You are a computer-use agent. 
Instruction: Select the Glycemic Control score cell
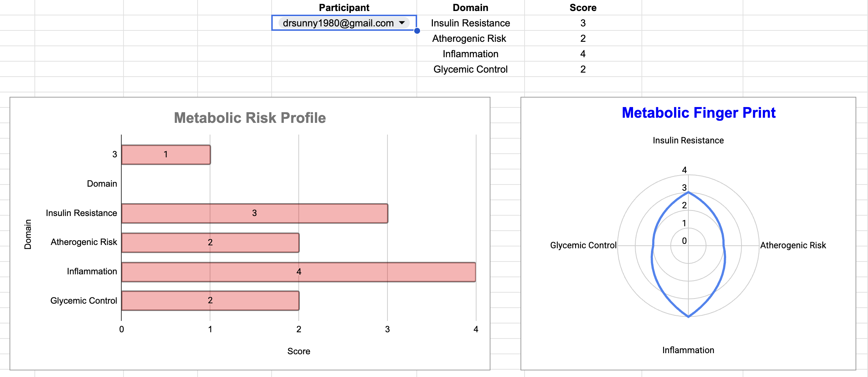[x=583, y=69]
